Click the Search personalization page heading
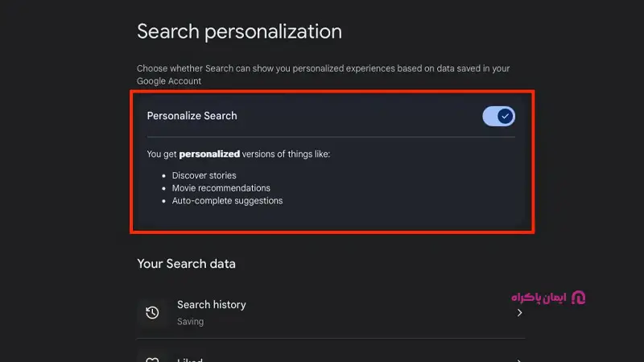The image size is (644, 362). click(x=239, y=31)
